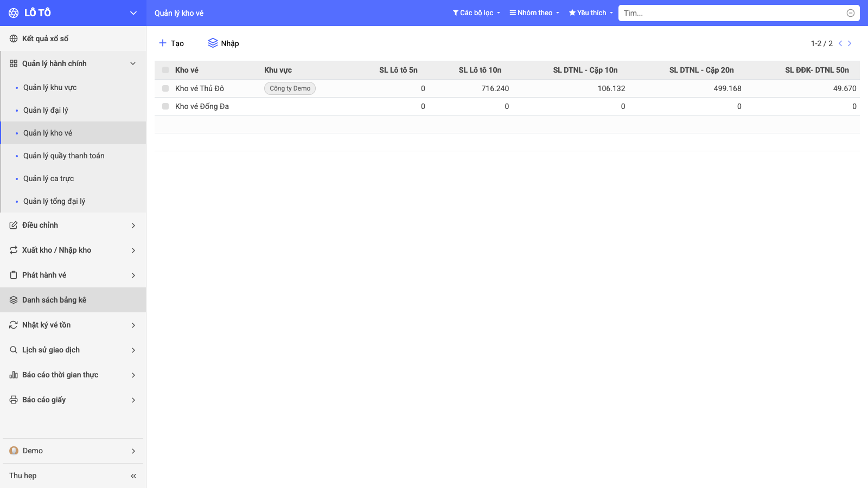
Task: Click the plus icon next to Tạo
Action: tap(162, 43)
